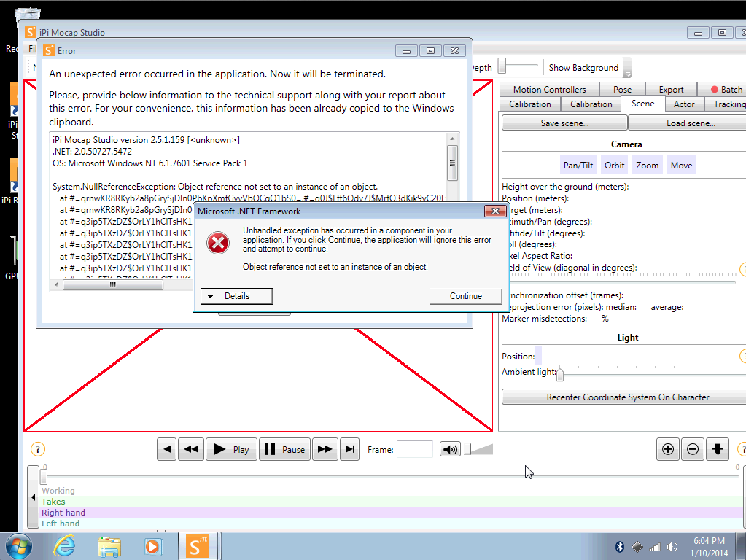
Task: Select the Actor tab
Action: [684, 104]
